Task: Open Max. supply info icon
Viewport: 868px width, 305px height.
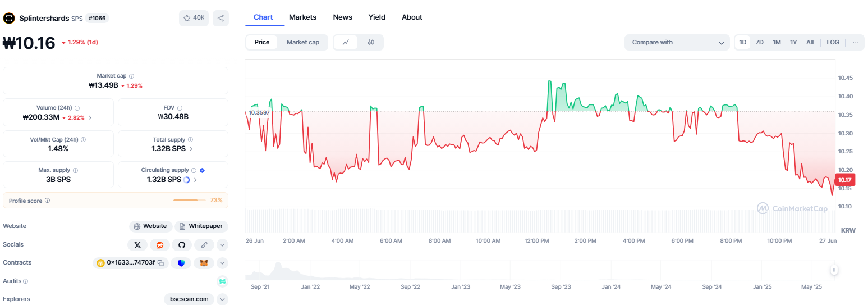Action: (x=76, y=170)
